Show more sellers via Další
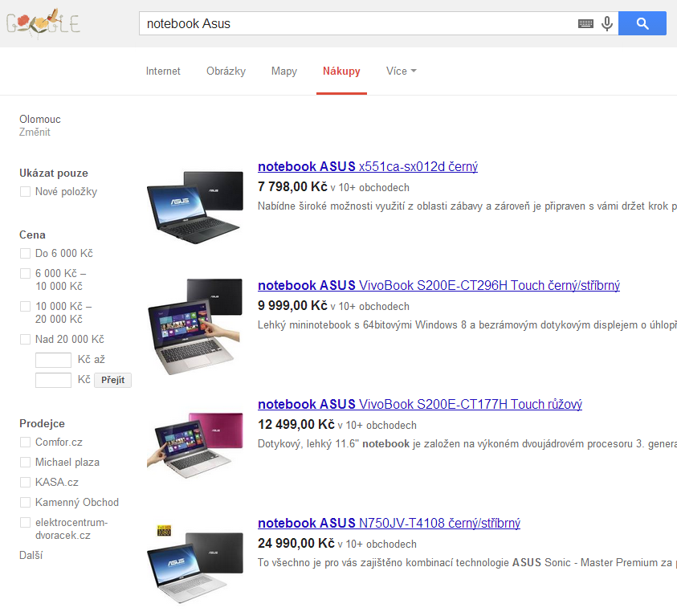The image size is (677, 616). coord(31,555)
